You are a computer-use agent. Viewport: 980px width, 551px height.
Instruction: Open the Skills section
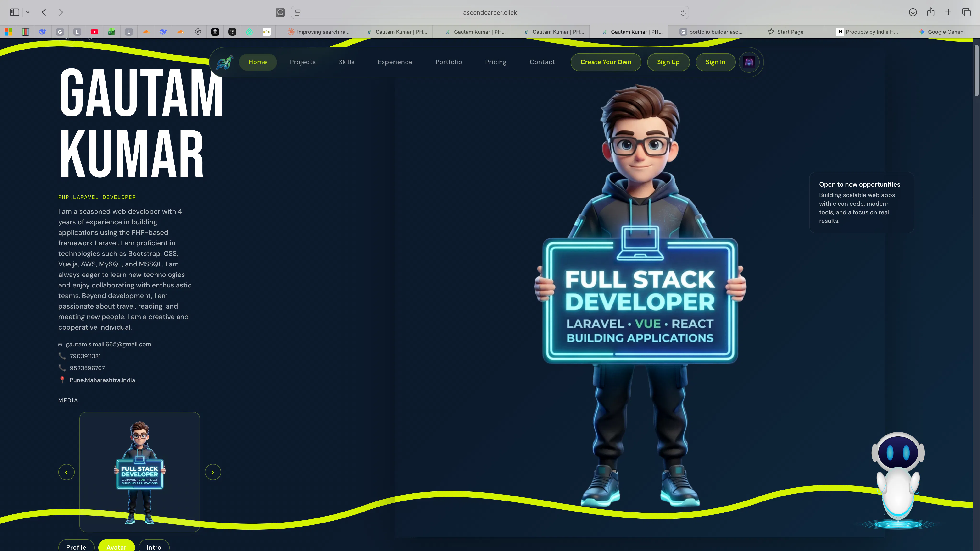tap(347, 62)
